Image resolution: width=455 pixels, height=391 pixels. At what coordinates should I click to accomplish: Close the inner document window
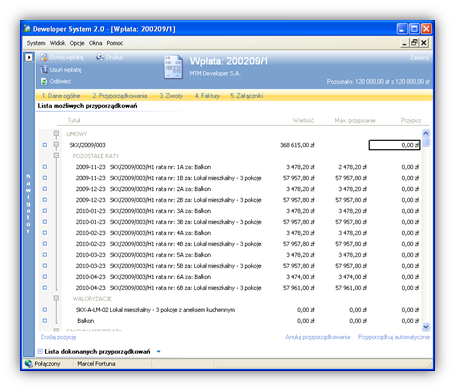(423, 43)
